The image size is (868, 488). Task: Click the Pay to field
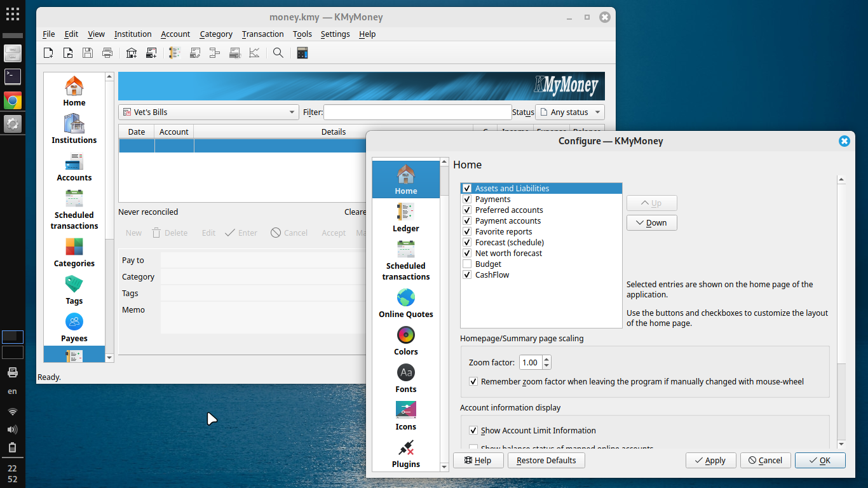pyautogui.click(x=264, y=260)
